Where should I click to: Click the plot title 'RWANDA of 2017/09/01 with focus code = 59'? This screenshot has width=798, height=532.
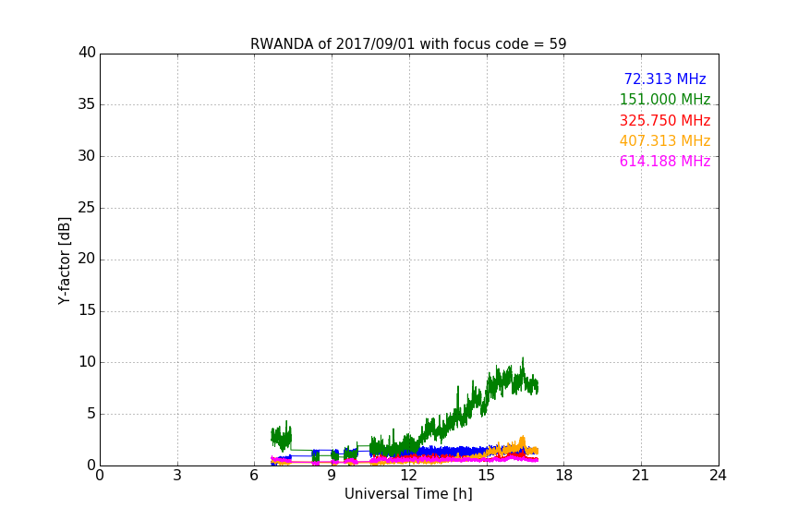[x=408, y=44]
